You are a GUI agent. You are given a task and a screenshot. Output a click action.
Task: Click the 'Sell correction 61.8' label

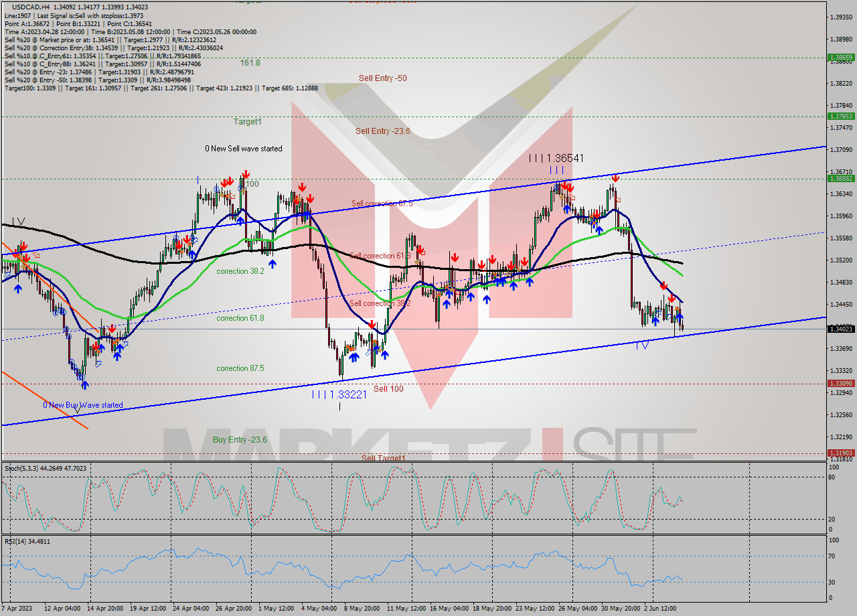click(x=380, y=256)
